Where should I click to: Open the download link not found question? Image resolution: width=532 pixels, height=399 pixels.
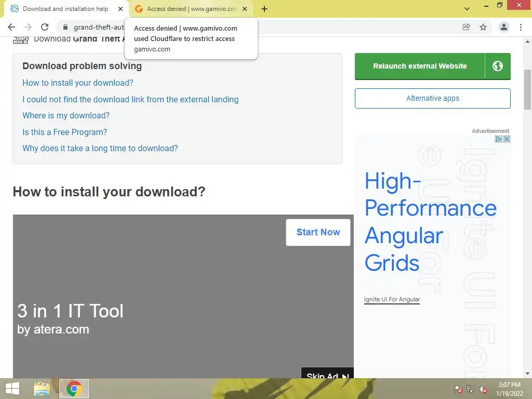(x=130, y=99)
